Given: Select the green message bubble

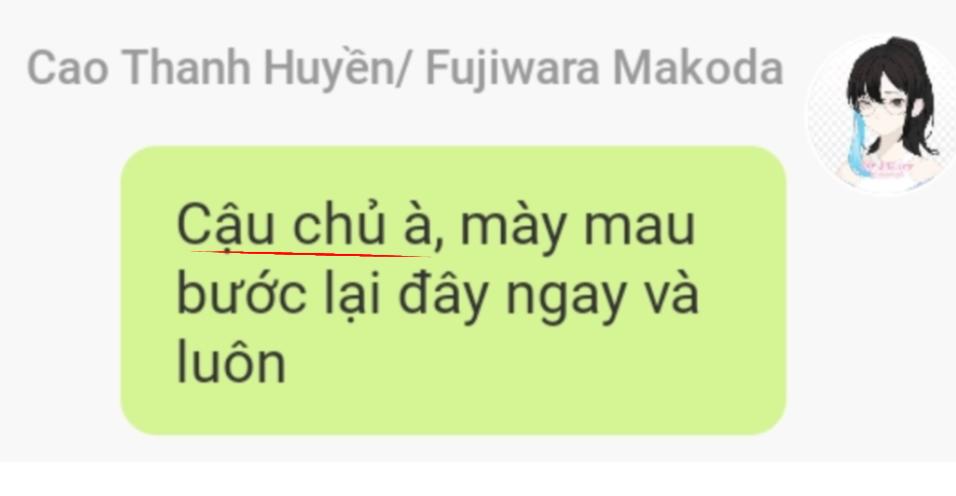Looking at the screenshot, I should tap(453, 290).
